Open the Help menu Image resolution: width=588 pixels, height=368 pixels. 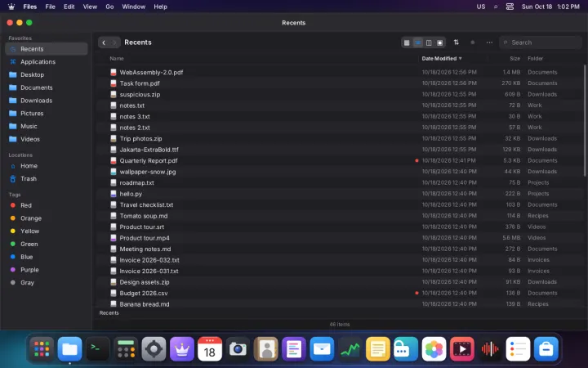160,7
